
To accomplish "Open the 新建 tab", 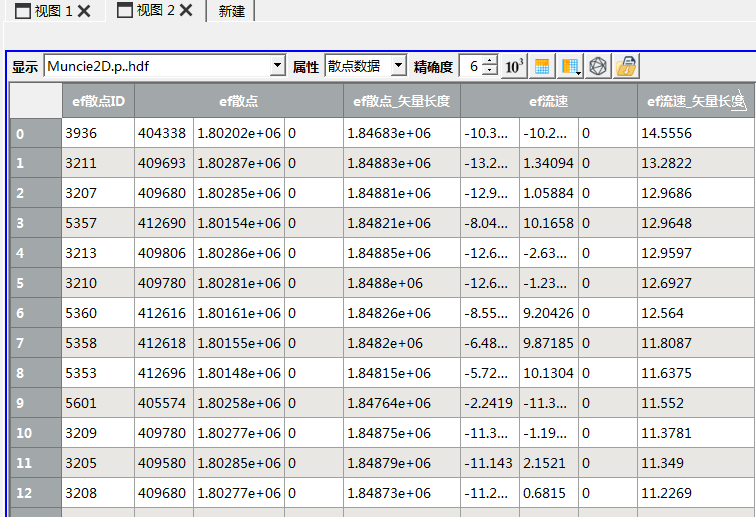I will point(231,11).
